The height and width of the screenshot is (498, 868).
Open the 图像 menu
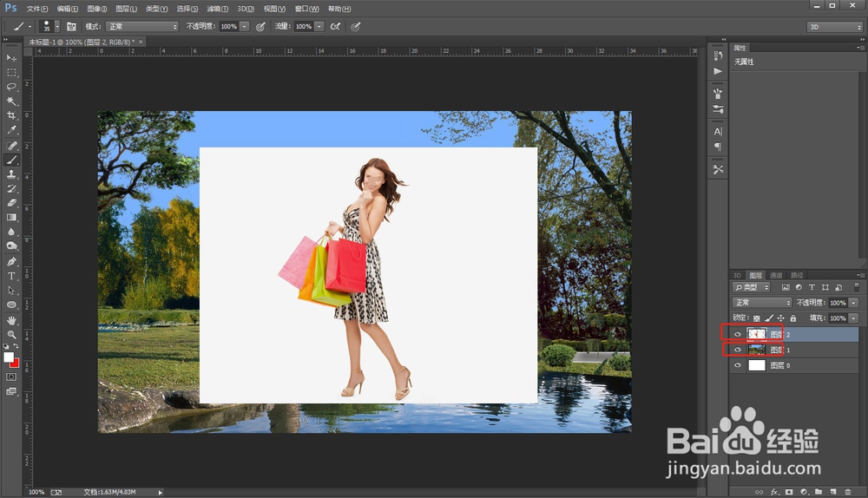(x=96, y=9)
